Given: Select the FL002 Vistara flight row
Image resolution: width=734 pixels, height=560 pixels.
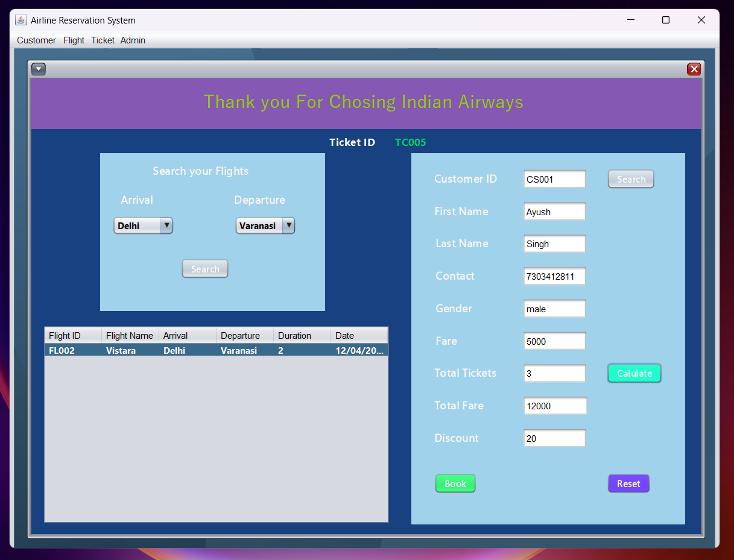Looking at the screenshot, I should [181, 350].
